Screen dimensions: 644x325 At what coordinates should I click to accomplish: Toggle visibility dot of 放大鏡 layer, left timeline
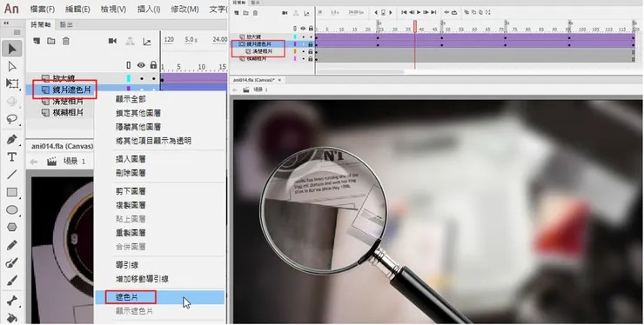(141, 78)
